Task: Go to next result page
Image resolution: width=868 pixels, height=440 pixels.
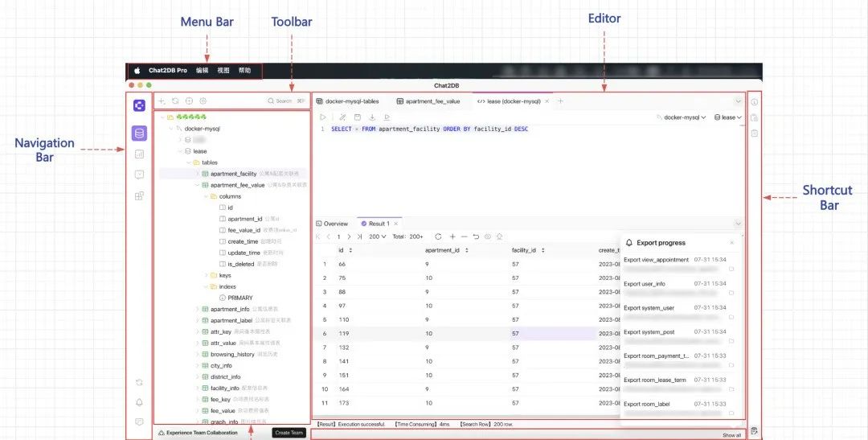Action: (x=350, y=236)
